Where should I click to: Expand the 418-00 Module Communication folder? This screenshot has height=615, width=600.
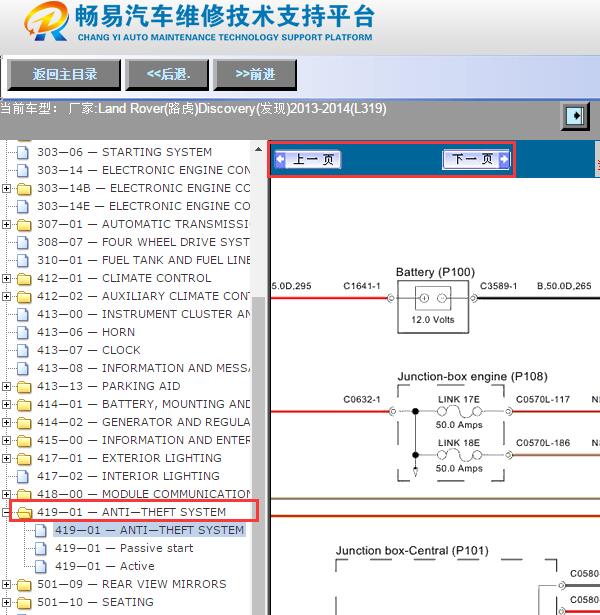pos(6,495)
